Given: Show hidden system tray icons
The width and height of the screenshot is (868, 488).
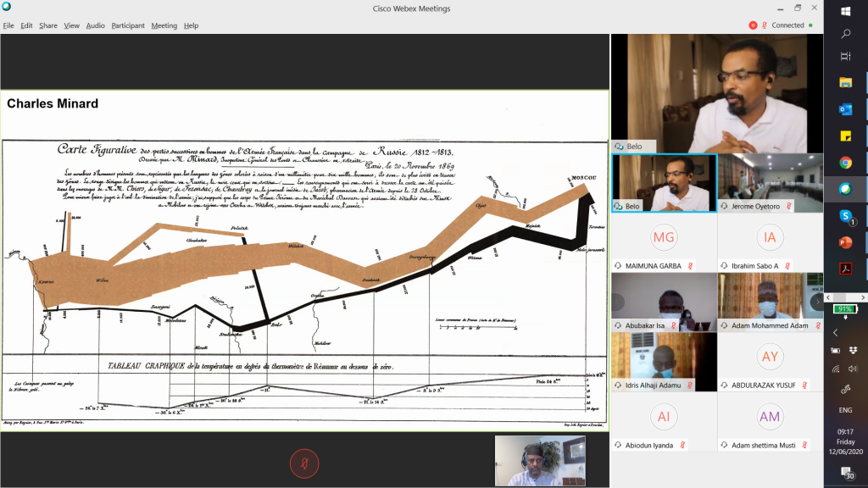Looking at the screenshot, I should pyautogui.click(x=835, y=332).
